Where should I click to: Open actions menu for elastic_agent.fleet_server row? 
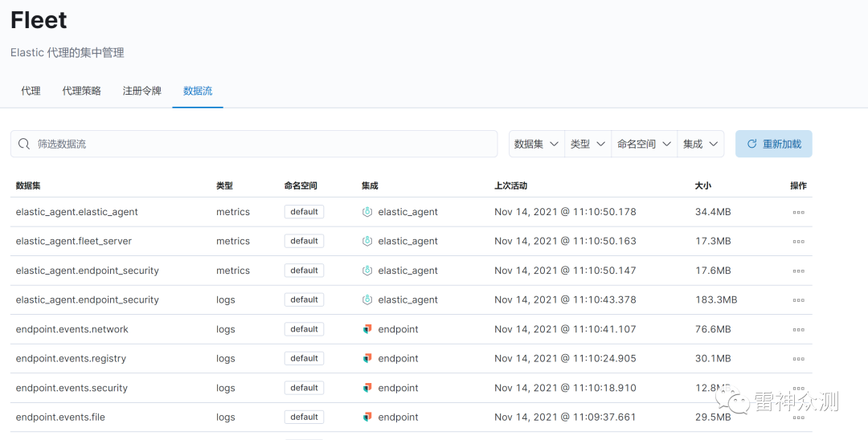pos(798,242)
